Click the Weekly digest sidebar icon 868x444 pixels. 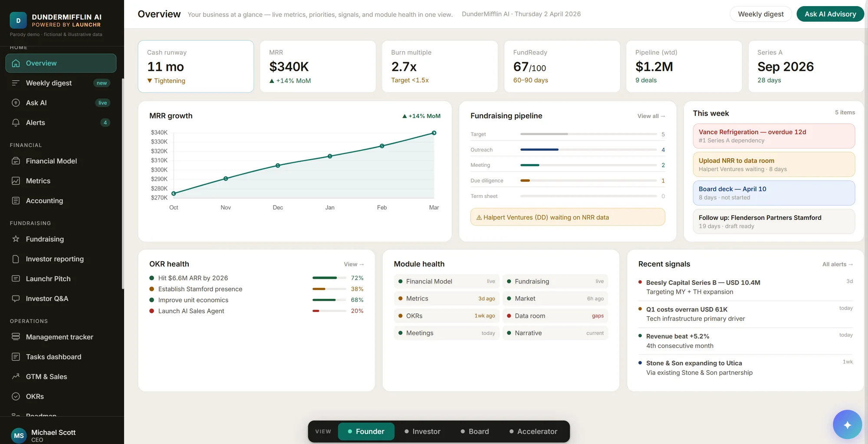tap(16, 83)
